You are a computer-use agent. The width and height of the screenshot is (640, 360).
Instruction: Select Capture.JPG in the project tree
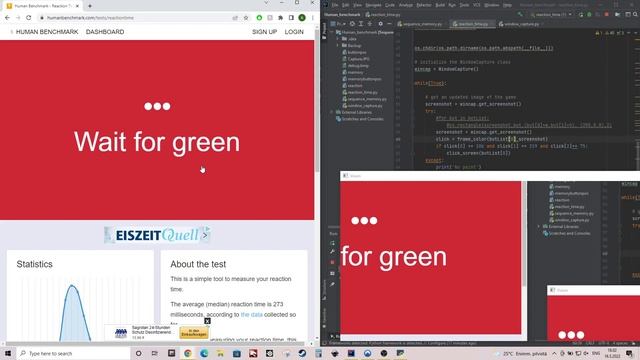(356, 59)
